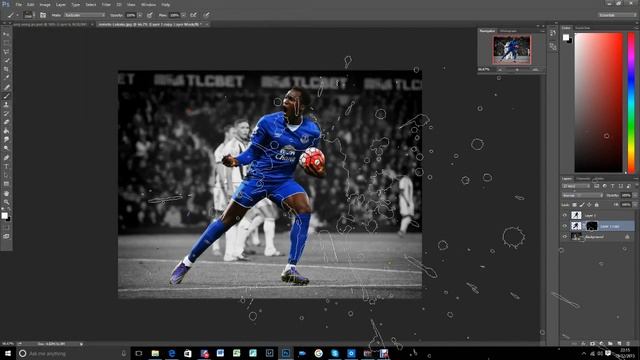Open the Filter menu
Screen dimensions: 640x360
point(106,4)
